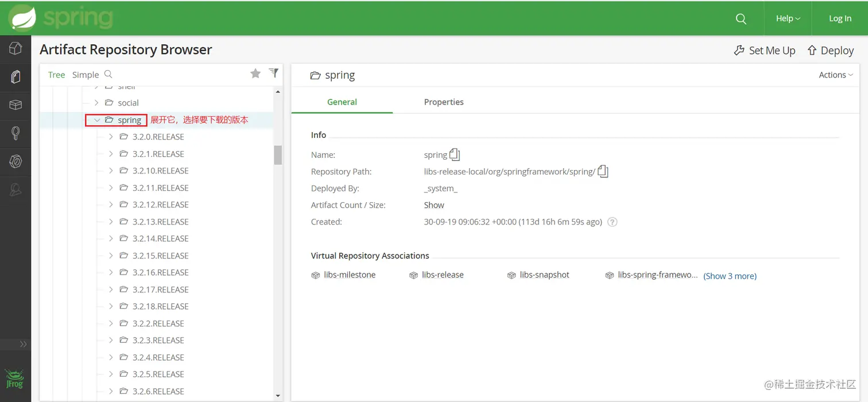Open the Actions dropdown
This screenshot has width=868, height=402.
tap(836, 75)
